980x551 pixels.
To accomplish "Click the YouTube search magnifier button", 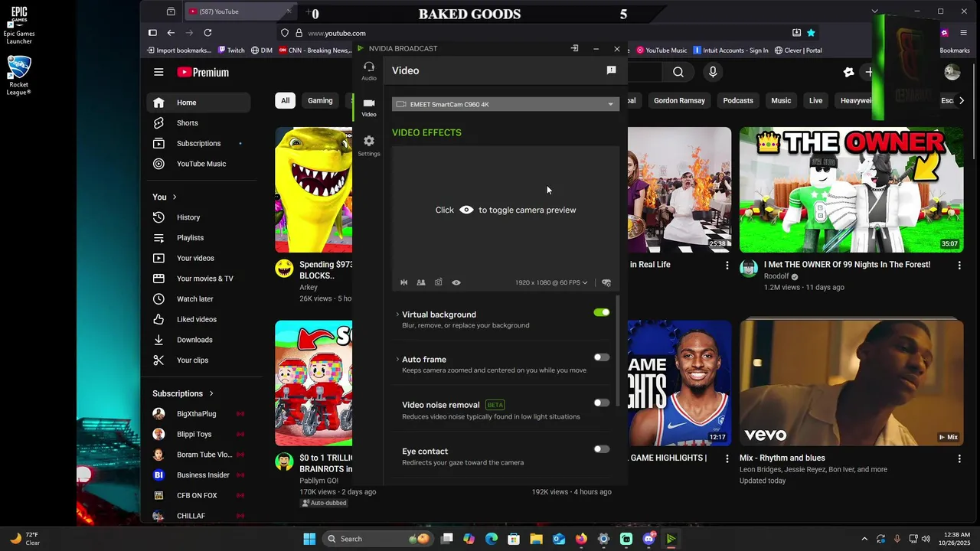I will [x=678, y=72].
